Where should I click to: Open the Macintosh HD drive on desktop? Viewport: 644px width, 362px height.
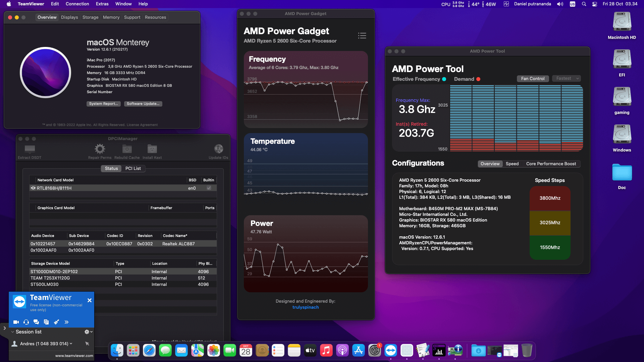pyautogui.click(x=622, y=26)
